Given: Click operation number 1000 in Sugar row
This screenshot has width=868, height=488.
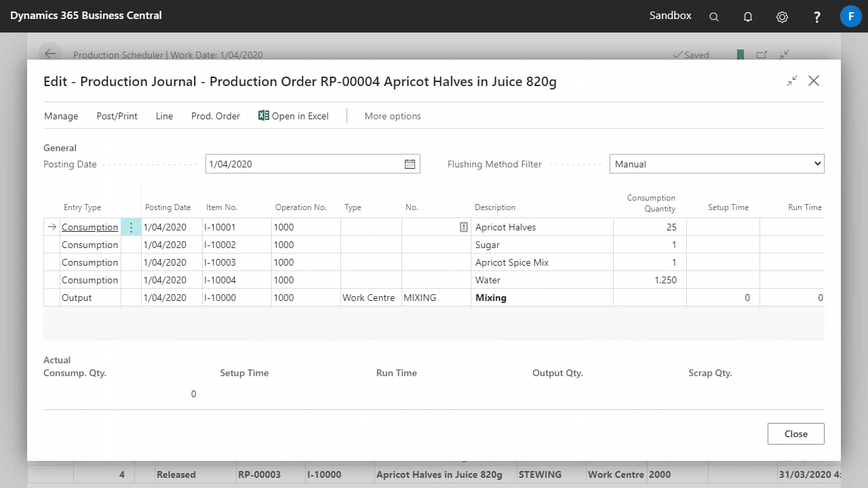Looking at the screenshot, I should pyautogui.click(x=306, y=245).
